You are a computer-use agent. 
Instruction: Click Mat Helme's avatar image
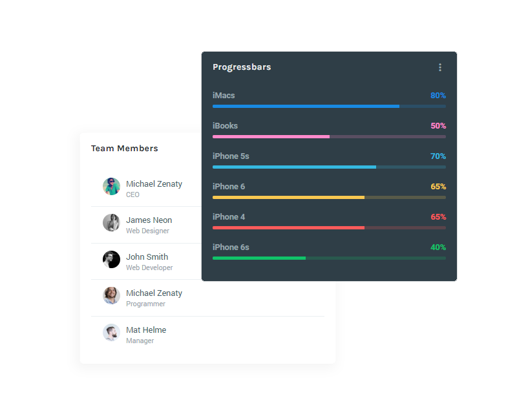point(111,333)
